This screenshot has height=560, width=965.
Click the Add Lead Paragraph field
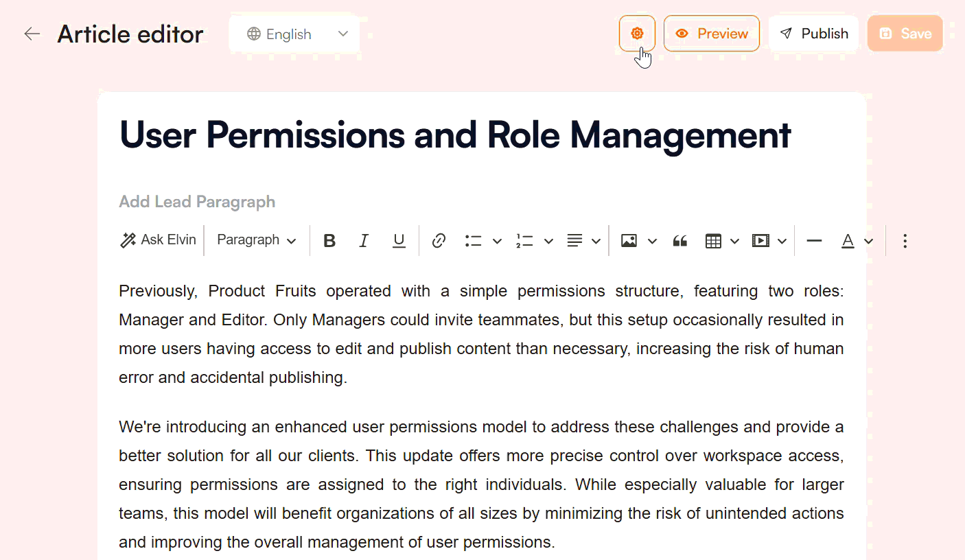pos(197,202)
